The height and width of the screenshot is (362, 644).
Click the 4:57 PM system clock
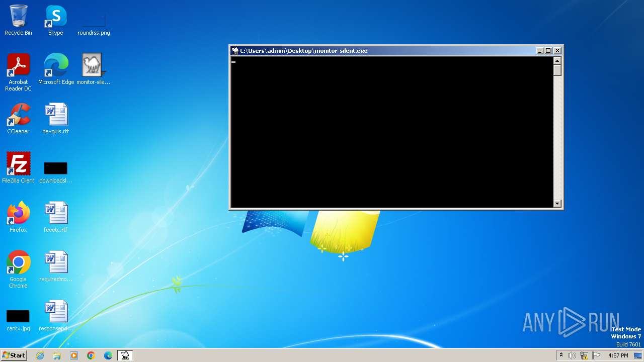coord(618,355)
